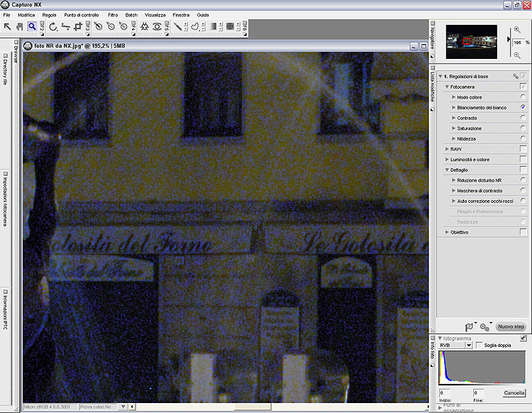Collapse the Dettaglio group
Screen dimensions: 532x413
447,170
